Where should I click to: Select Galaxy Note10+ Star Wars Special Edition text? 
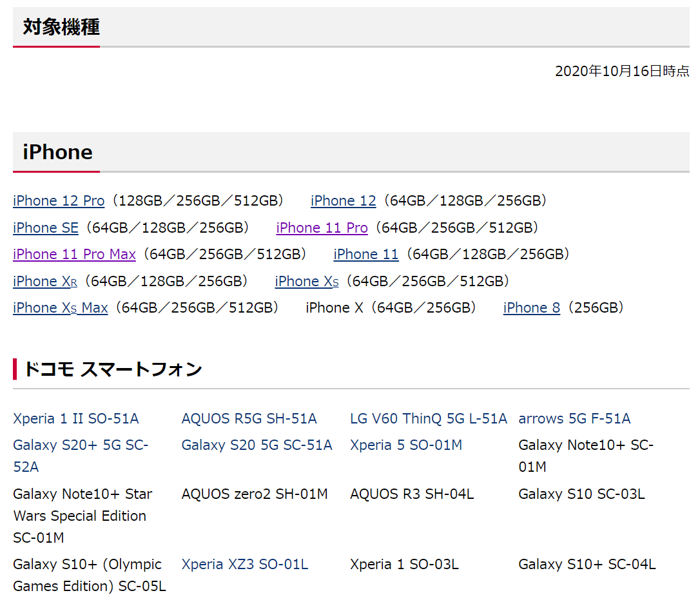83,516
